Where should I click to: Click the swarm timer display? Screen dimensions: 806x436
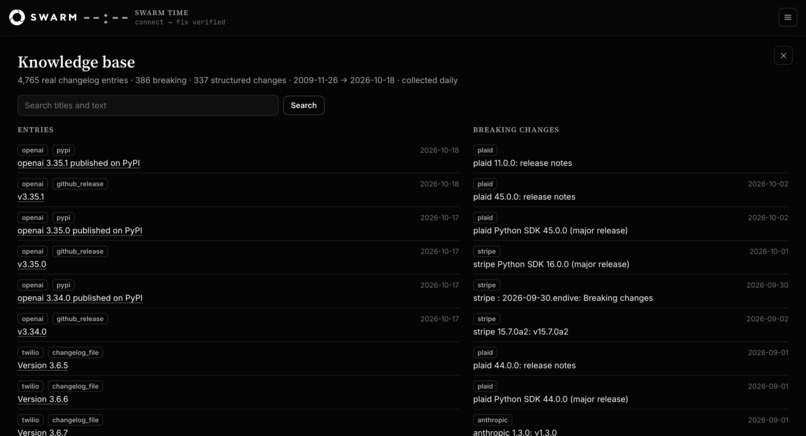(105, 18)
